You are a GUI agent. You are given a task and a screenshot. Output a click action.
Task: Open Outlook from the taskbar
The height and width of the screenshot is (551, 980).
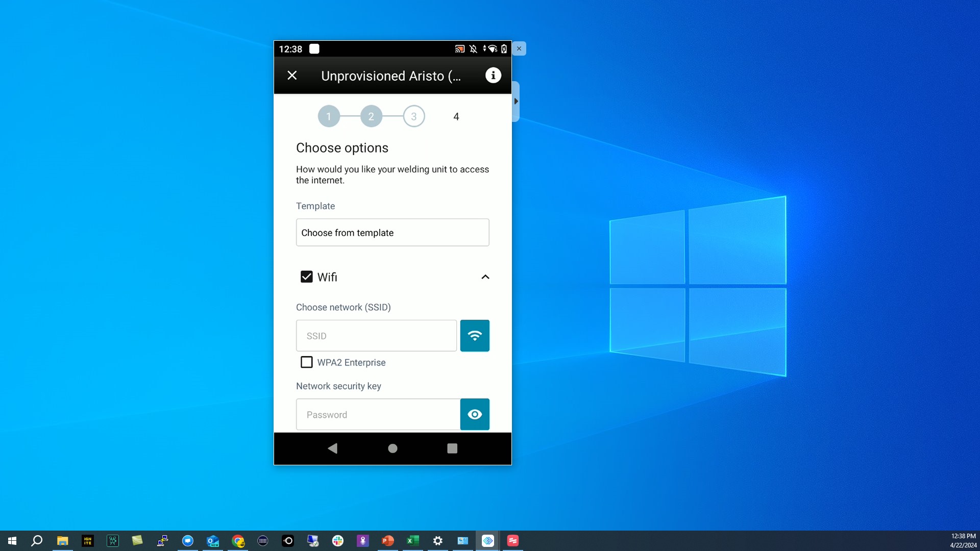[213, 541]
